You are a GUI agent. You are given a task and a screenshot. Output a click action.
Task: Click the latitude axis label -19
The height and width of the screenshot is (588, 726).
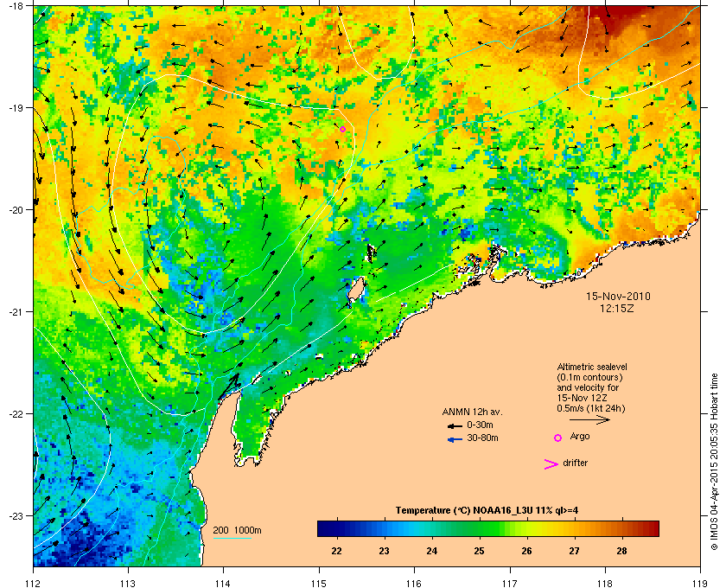(16, 107)
